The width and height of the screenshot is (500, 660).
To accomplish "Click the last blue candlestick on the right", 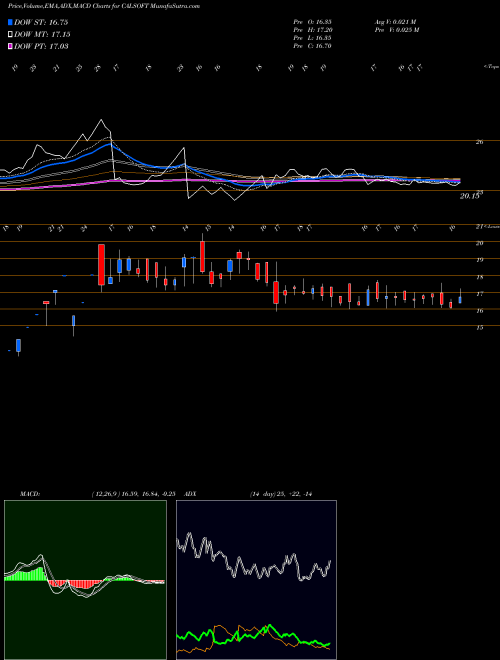I will click(460, 300).
